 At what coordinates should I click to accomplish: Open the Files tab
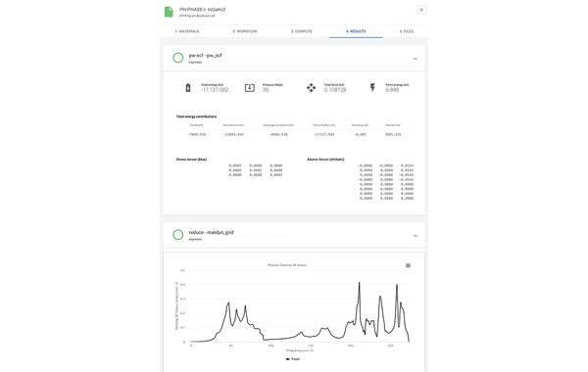[x=406, y=31]
